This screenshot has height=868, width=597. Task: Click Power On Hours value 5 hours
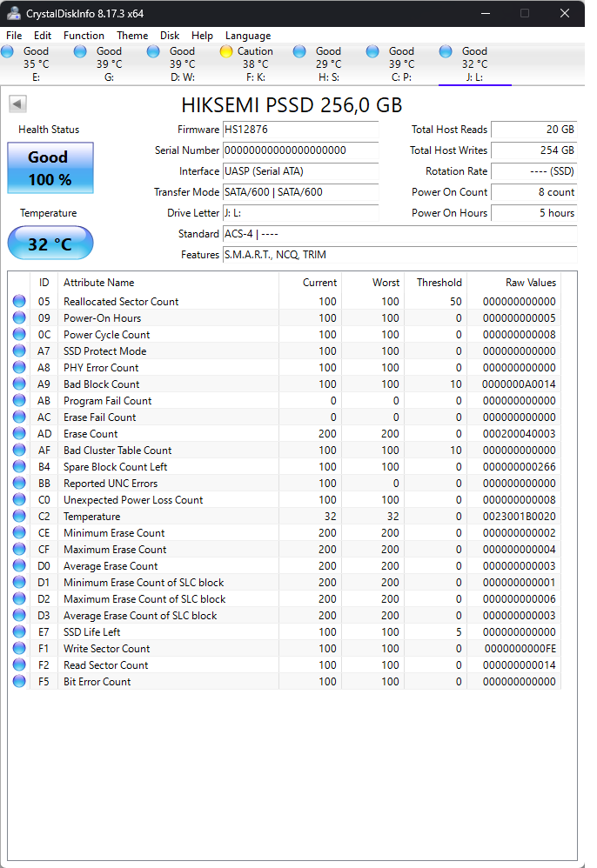pos(533,213)
